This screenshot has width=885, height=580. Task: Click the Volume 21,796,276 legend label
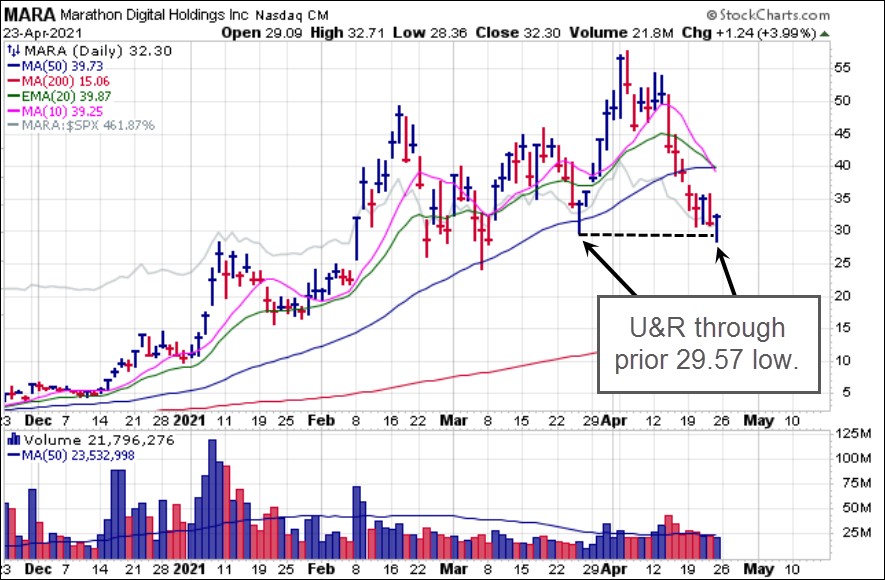(98, 440)
